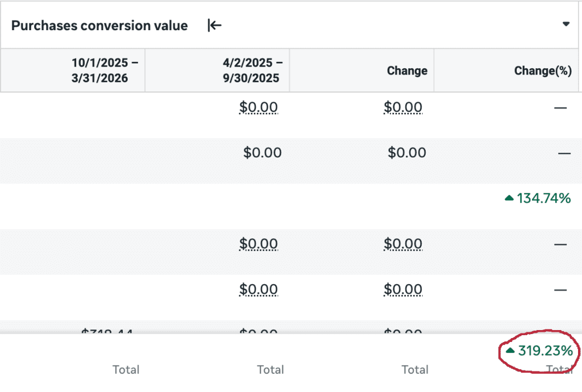Image resolution: width=582 pixels, height=392 pixels.
Task: Click green up-arrow icon beside 134.74%
Action: click(509, 198)
